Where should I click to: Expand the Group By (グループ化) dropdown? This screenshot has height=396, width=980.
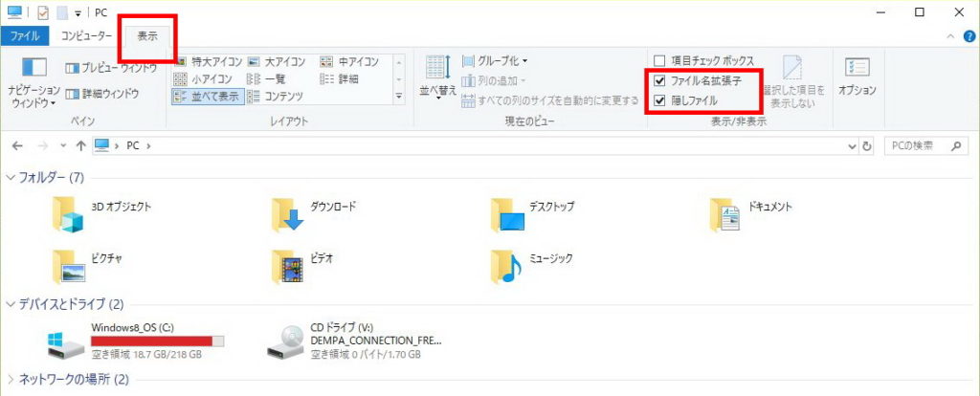point(496,61)
